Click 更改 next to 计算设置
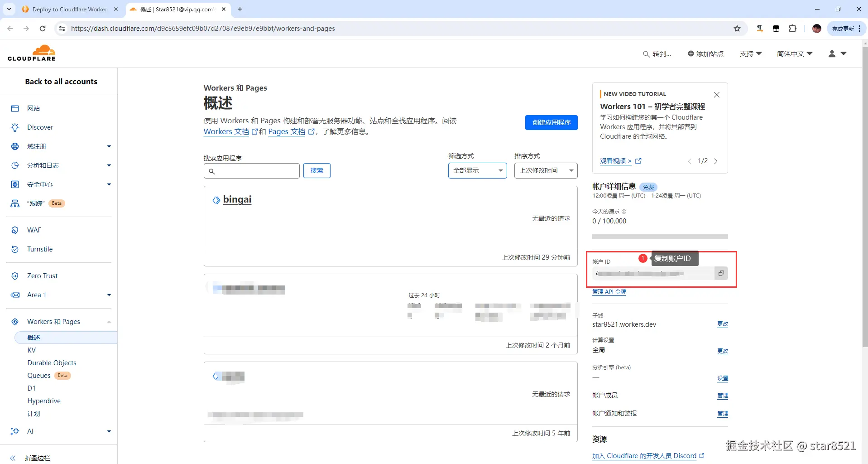The image size is (868, 464). 723,351
